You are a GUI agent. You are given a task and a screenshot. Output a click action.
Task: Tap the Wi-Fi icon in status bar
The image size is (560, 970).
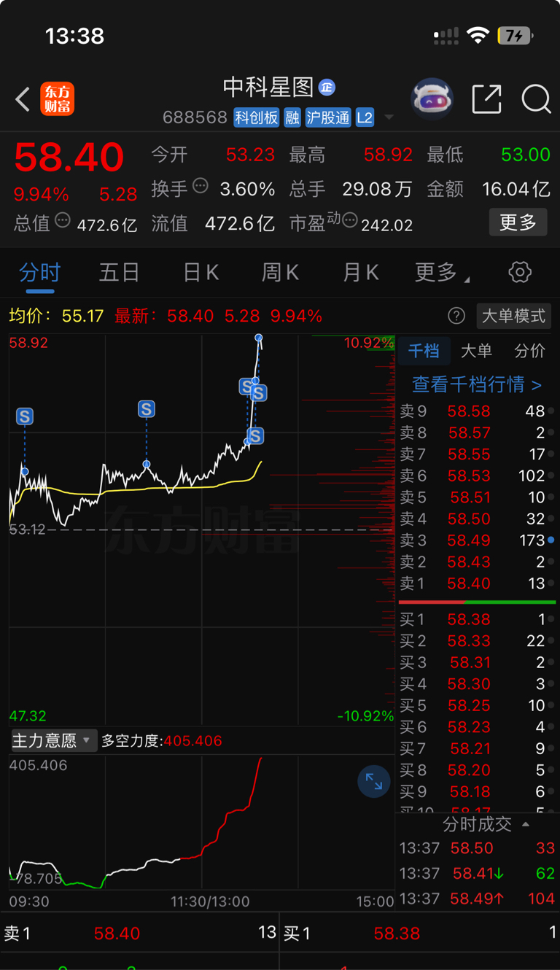pos(478,35)
